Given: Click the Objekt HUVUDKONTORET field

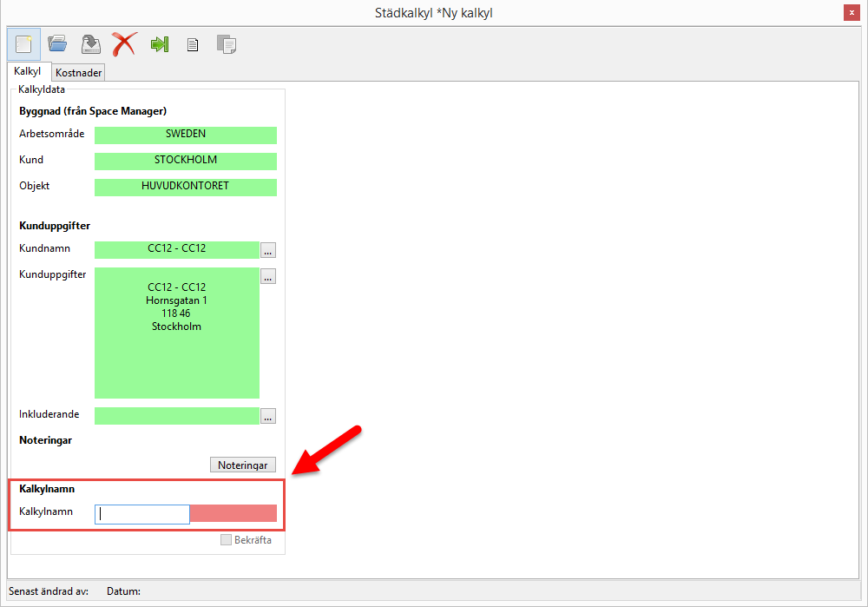Looking at the screenshot, I should point(186,187).
